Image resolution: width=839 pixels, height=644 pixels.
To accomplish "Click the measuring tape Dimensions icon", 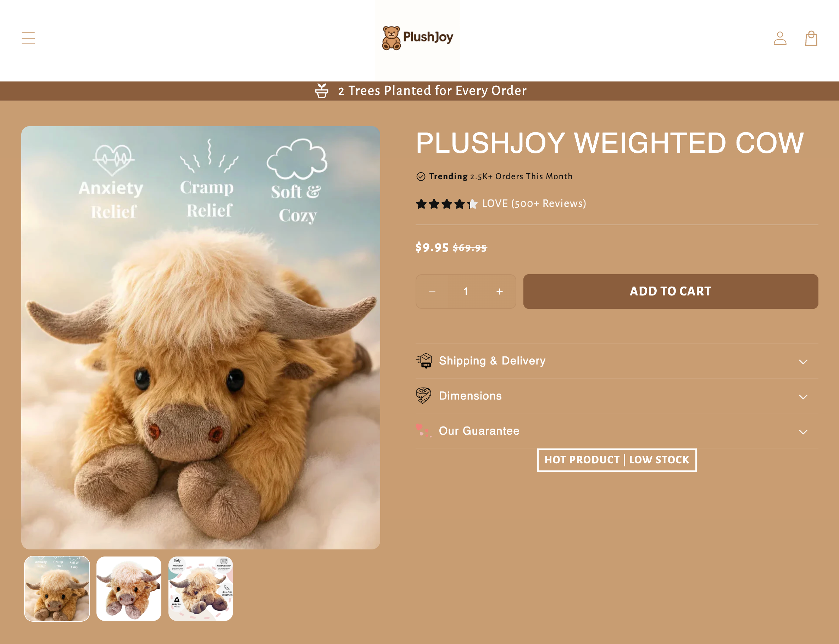I will [x=424, y=395].
